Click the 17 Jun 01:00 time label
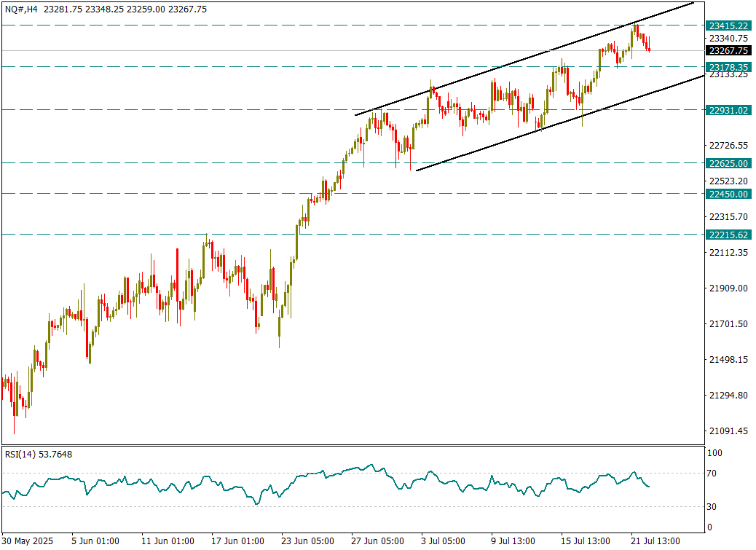This screenshot has height=550, width=756. [x=237, y=541]
